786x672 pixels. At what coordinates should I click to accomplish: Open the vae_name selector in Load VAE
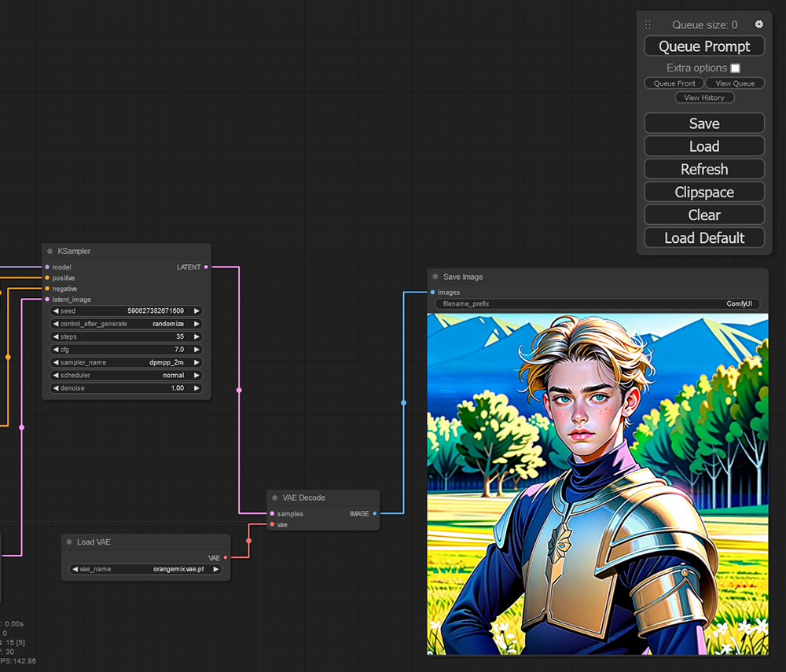146,569
